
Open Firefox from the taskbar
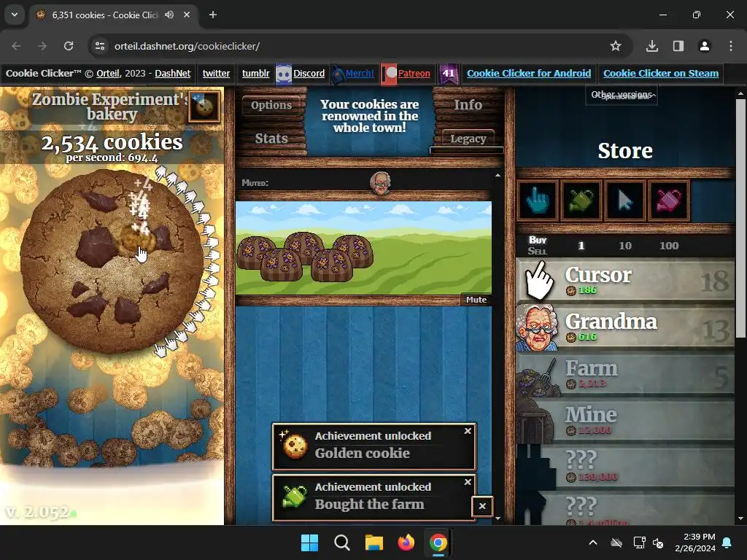tap(406, 542)
